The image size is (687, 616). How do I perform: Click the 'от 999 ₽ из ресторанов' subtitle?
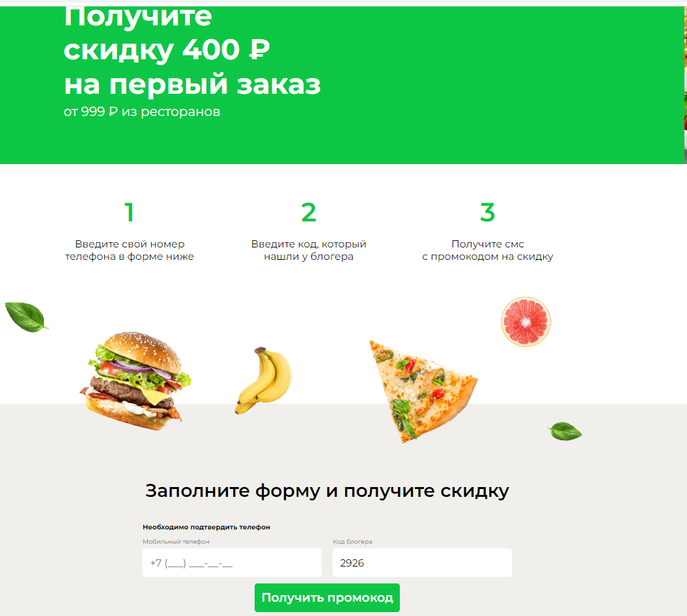(142, 112)
